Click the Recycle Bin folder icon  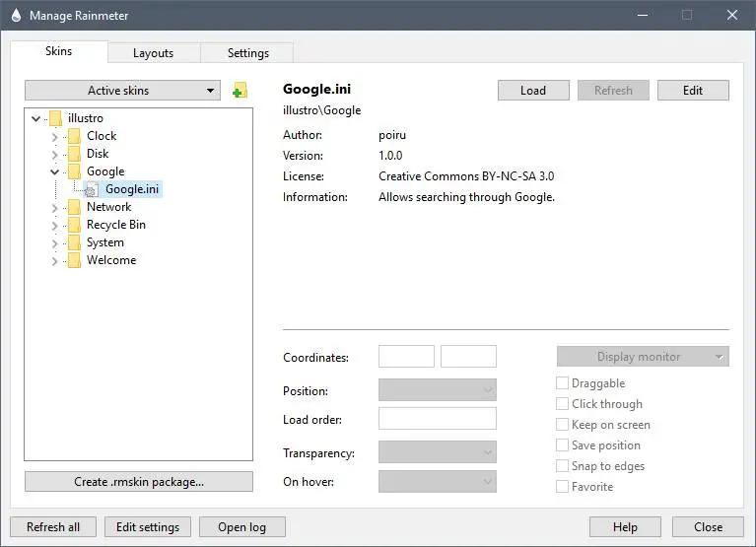[x=74, y=225]
